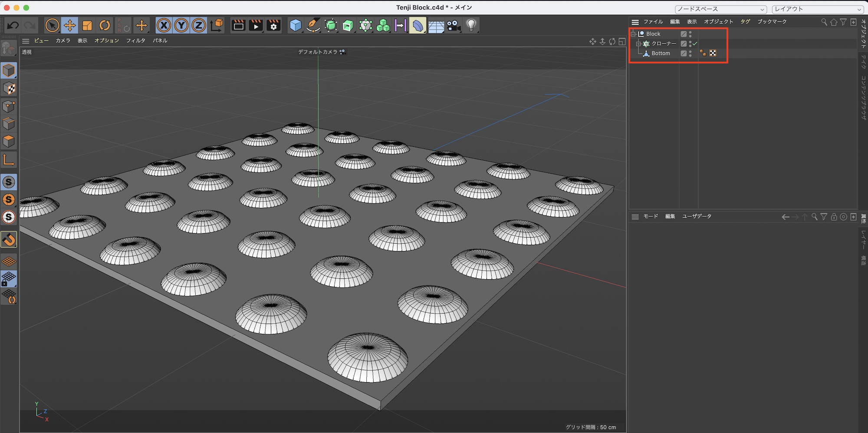Click the Undo arrow
The width and height of the screenshot is (868, 433).
pos(13,26)
